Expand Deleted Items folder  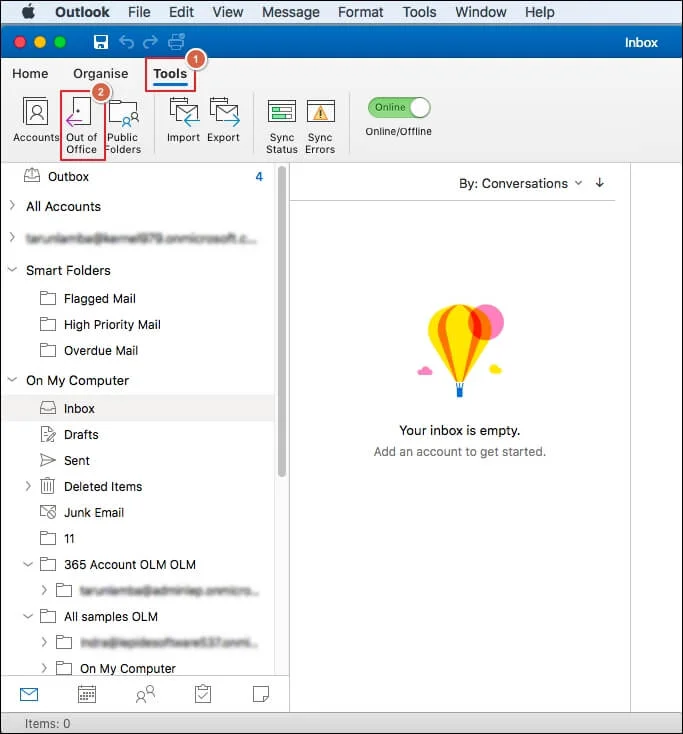coord(28,486)
